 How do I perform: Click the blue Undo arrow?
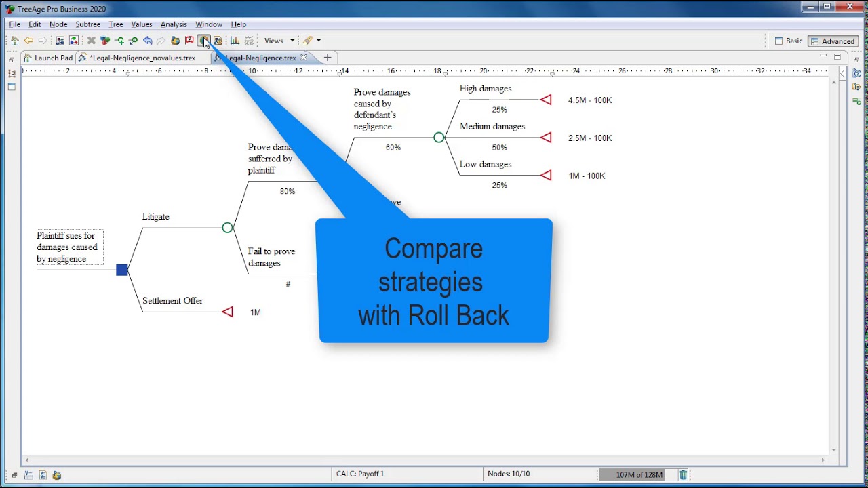click(x=147, y=41)
